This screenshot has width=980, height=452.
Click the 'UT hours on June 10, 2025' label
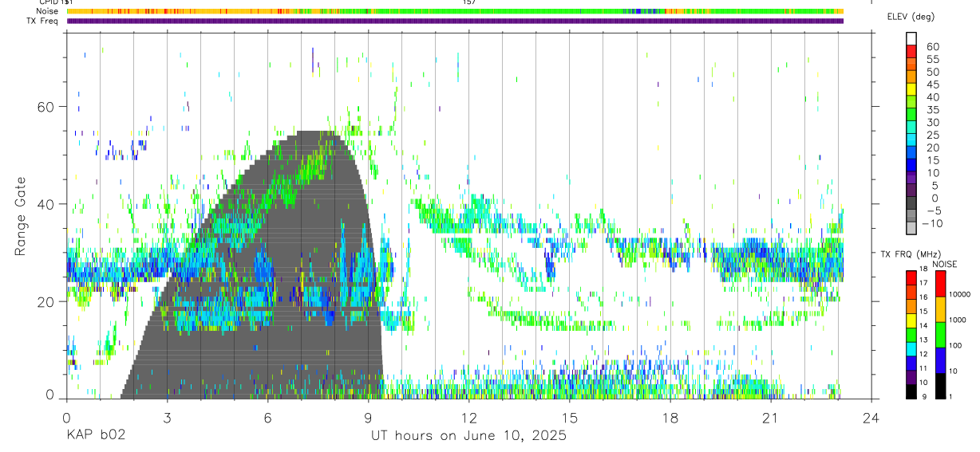[x=468, y=436]
